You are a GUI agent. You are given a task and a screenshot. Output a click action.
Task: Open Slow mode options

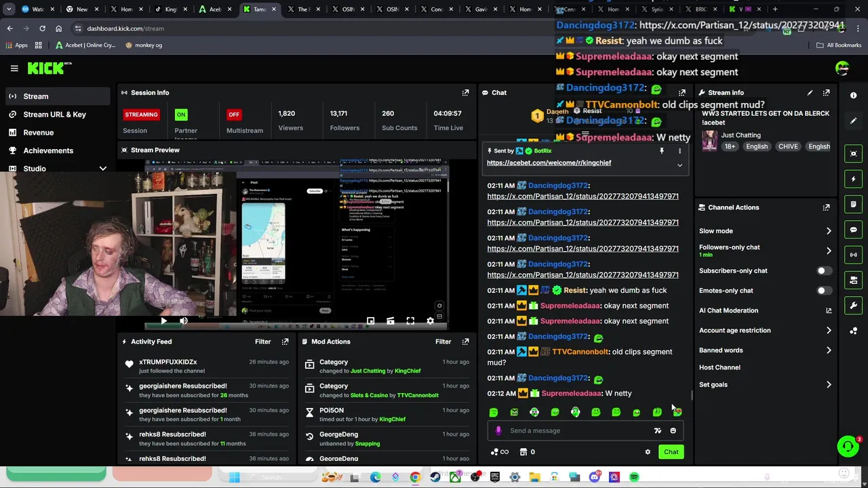click(x=765, y=231)
